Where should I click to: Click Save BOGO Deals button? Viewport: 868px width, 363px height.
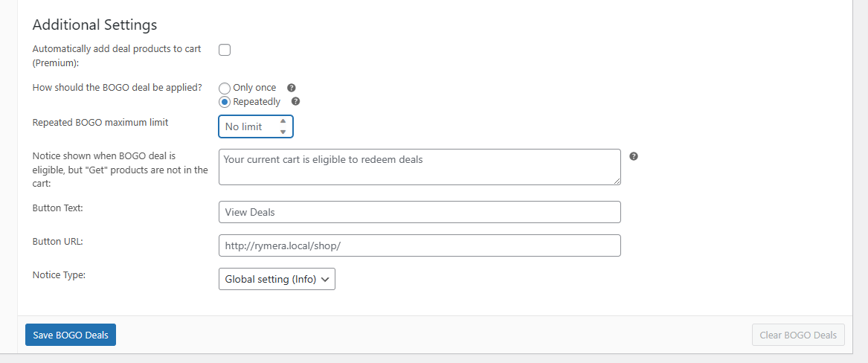click(71, 335)
